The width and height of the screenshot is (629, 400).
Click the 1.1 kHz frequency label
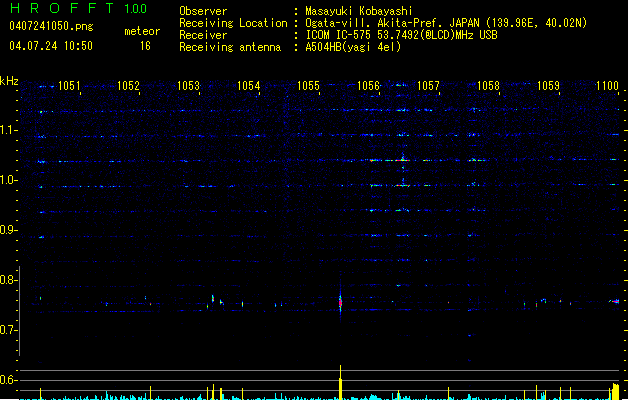pos(8,130)
